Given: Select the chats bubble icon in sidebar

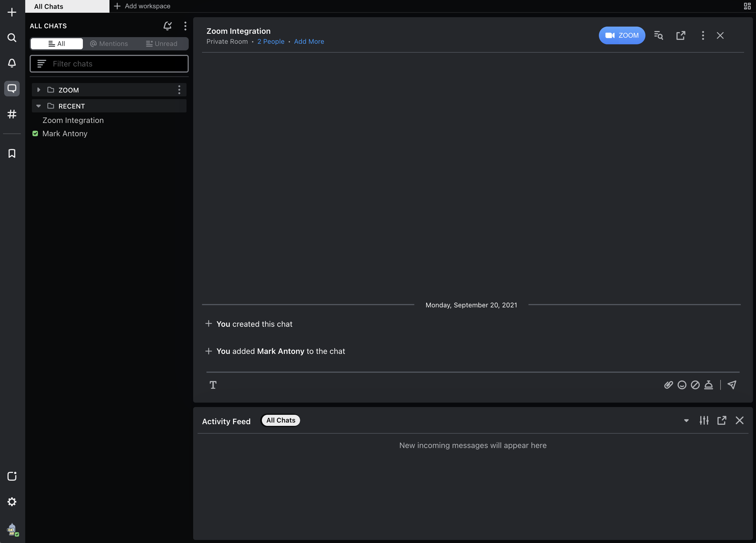Looking at the screenshot, I should [12, 88].
